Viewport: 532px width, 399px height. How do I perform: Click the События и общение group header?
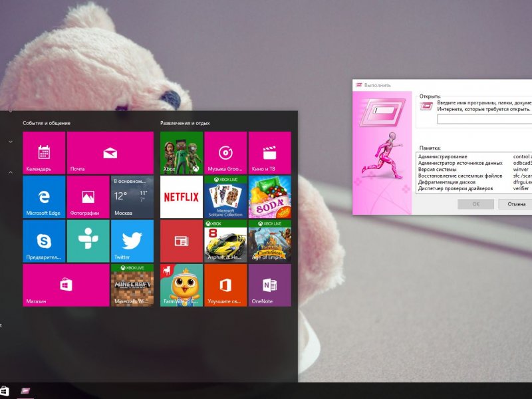point(47,123)
